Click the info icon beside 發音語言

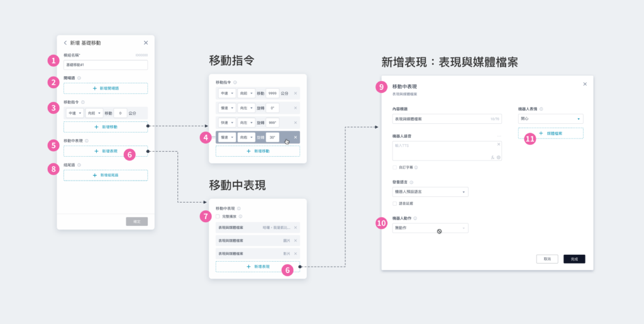coord(411,182)
